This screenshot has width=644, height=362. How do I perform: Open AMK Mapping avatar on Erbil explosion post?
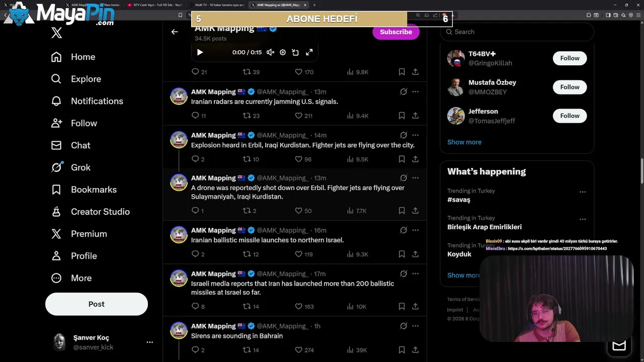point(179,140)
